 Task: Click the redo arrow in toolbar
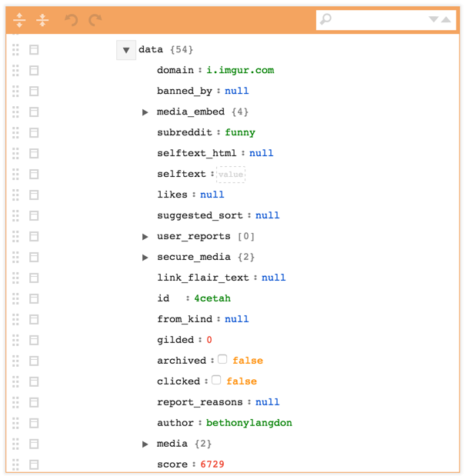pos(95,20)
